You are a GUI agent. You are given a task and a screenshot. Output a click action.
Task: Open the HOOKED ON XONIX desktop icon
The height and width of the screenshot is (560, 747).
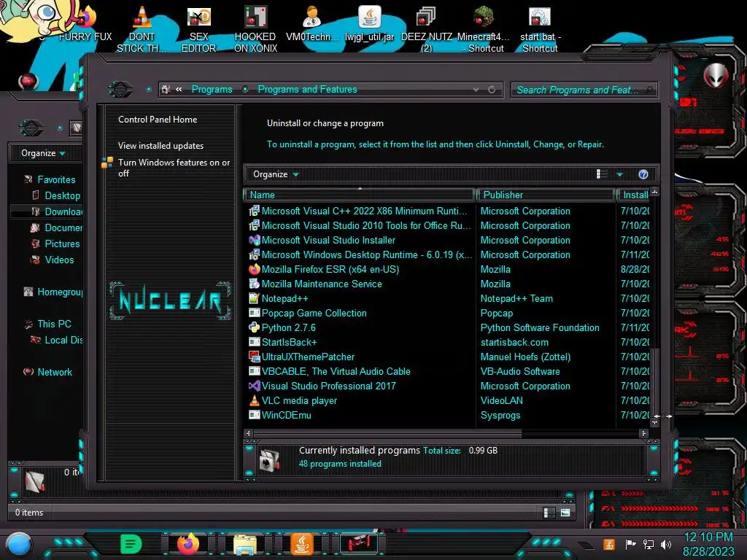click(x=255, y=29)
